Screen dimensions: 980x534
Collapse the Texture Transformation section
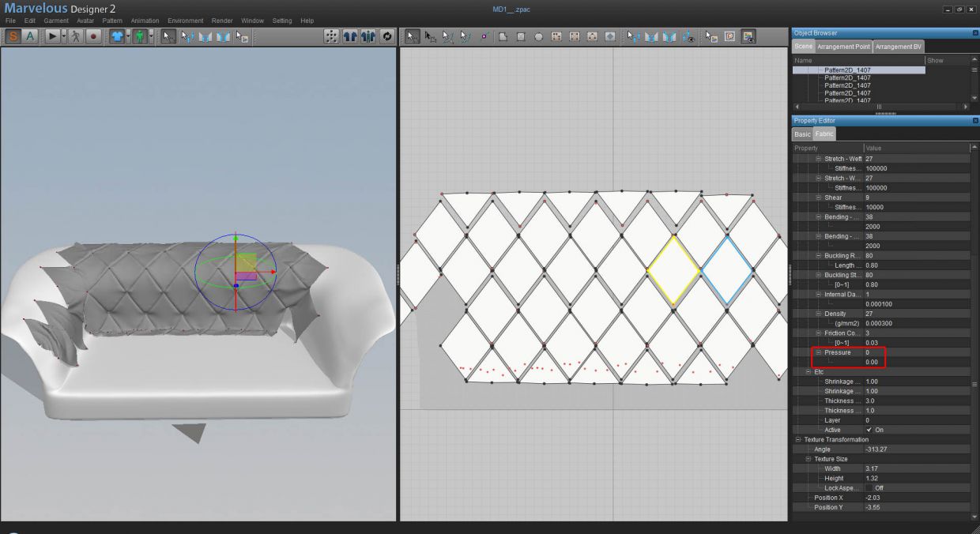pyautogui.click(x=798, y=439)
